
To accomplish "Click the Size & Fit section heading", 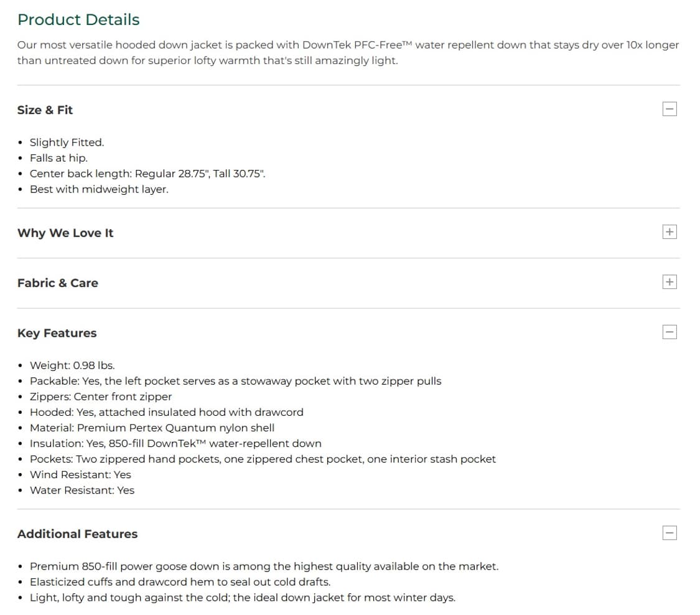I will click(45, 110).
